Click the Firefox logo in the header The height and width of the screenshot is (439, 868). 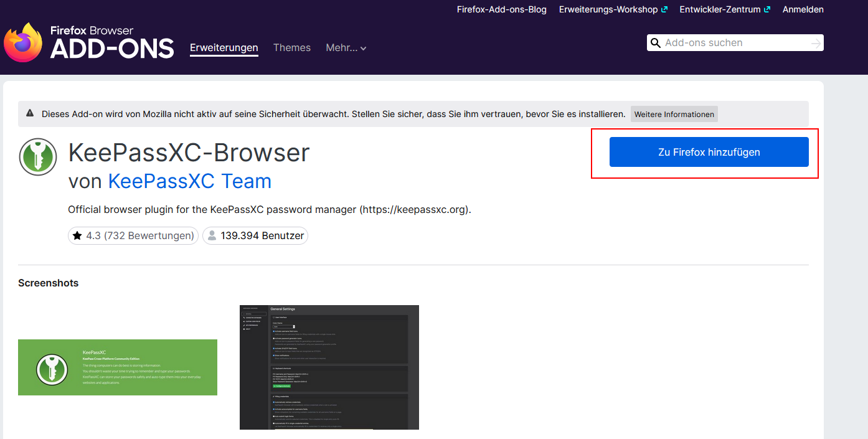tap(23, 42)
